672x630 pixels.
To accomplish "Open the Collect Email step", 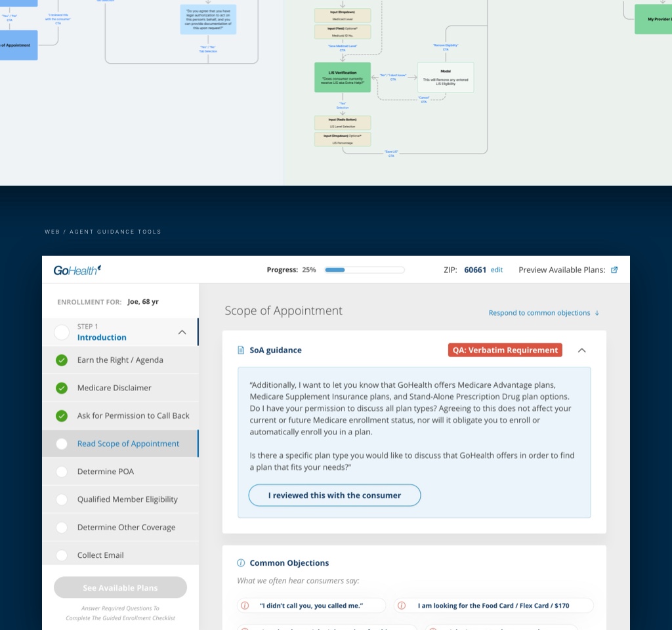I will click(x=121, y=554).
